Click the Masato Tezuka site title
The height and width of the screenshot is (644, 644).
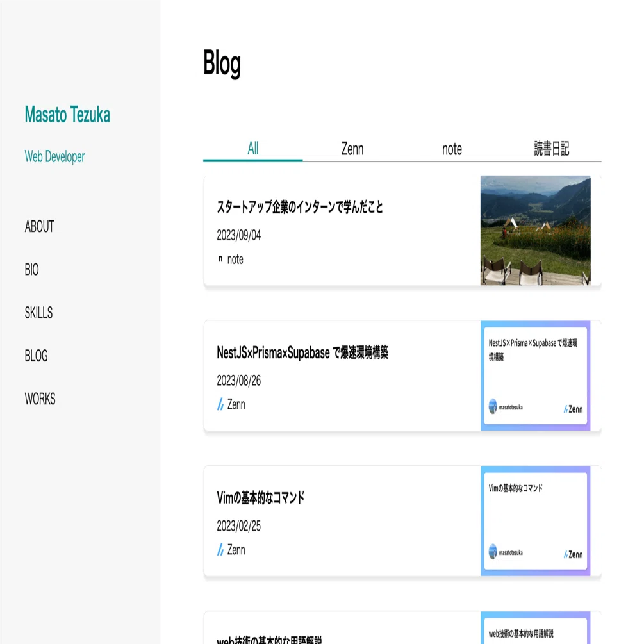[67, 115]
